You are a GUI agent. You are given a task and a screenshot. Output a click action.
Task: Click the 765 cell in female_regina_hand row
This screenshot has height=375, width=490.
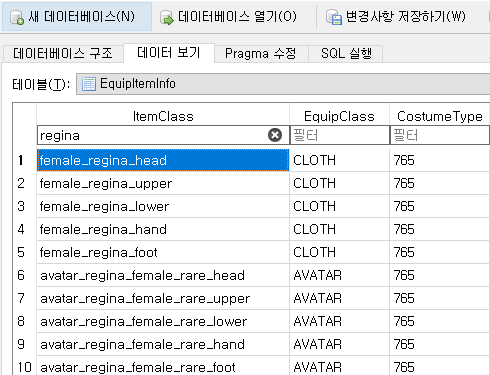(440, 229)
